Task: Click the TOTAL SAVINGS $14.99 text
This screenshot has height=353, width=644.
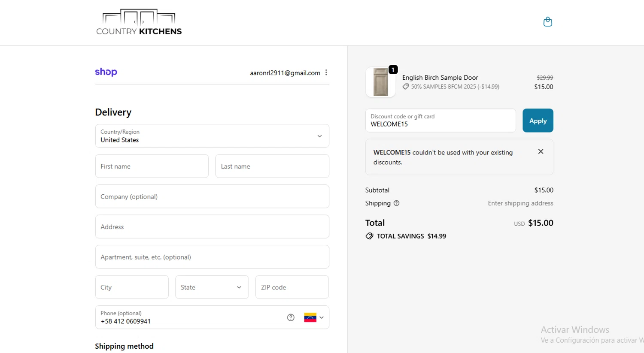Action: click(411, 236)
